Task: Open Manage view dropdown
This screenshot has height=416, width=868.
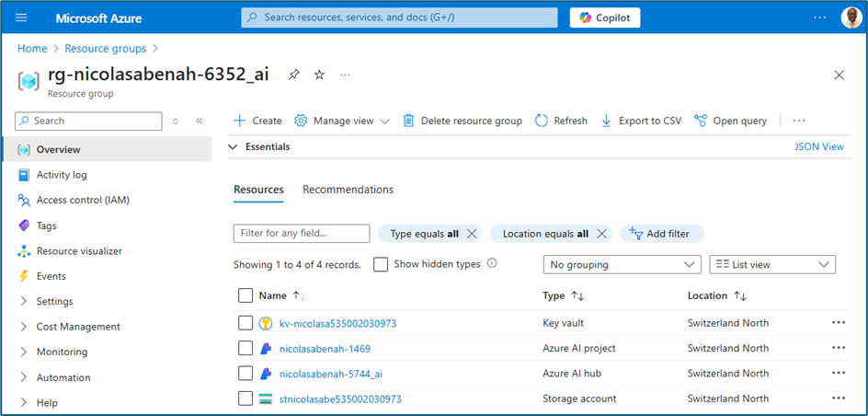Action: (x=342, y=121)
